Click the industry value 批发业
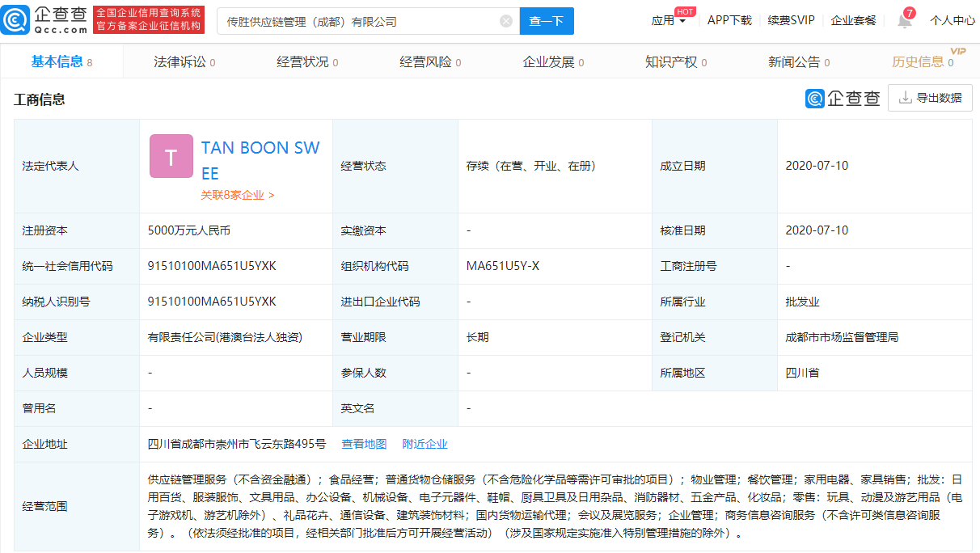This screenshot has width=980, height=553. point(803,302)
